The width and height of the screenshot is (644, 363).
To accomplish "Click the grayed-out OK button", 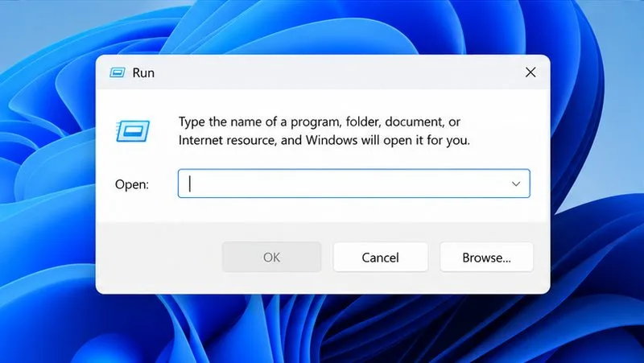I will point(271,257).
